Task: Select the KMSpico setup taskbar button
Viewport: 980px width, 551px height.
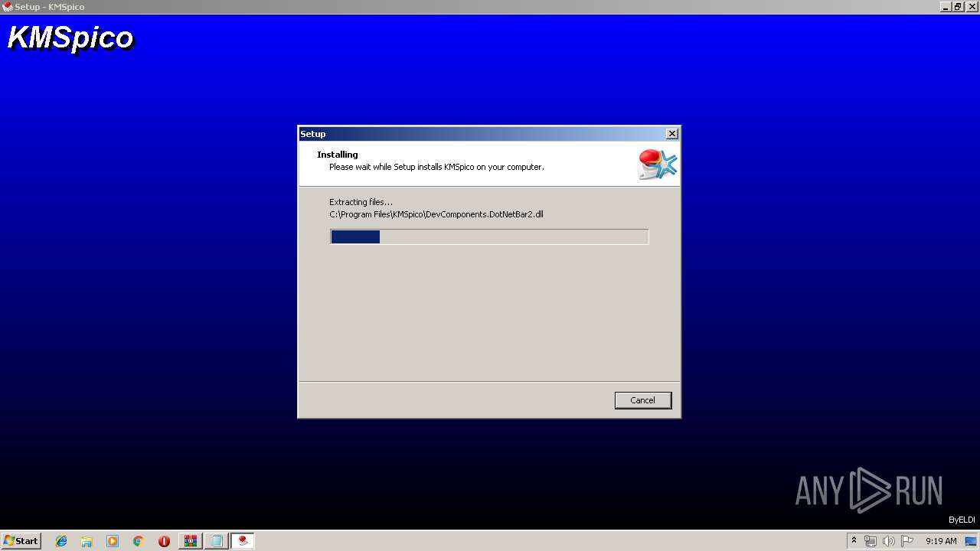Action: coord(243,541)
